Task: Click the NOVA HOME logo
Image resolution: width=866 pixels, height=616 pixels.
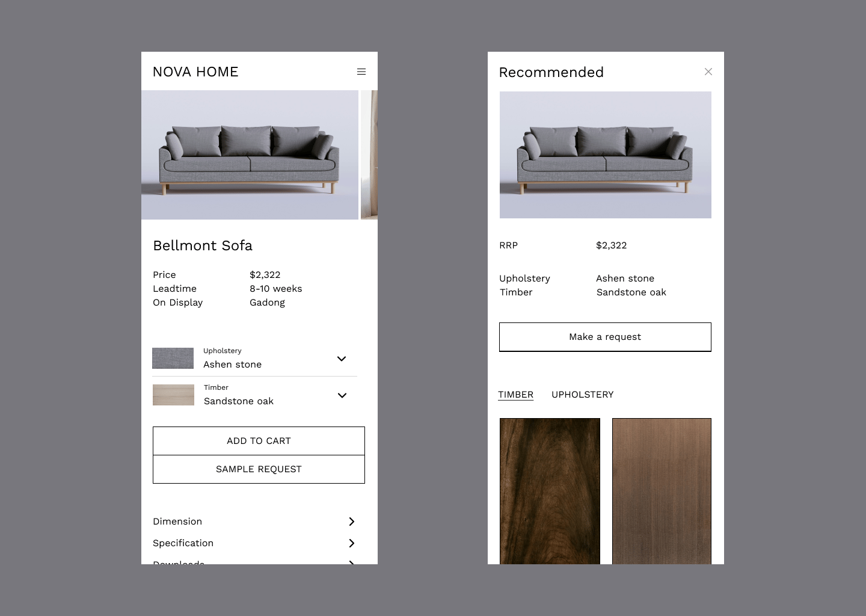Action: coord(195,72)
